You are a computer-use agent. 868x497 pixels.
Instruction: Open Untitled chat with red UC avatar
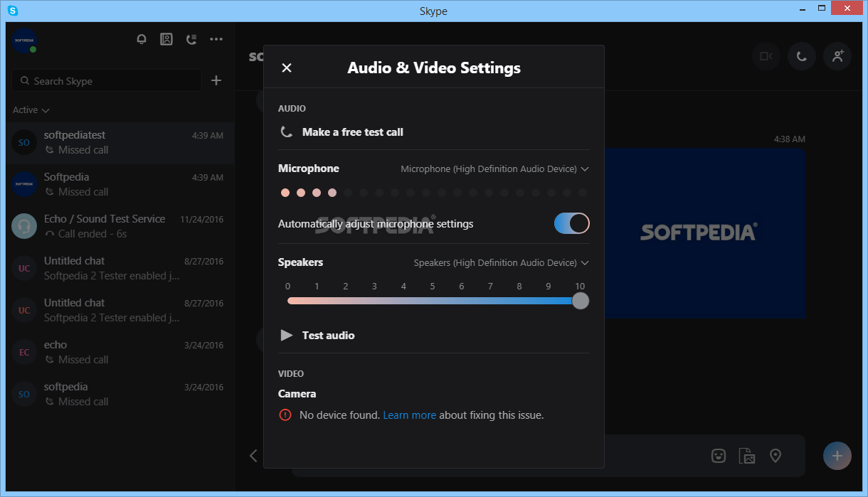click(120, 310)
